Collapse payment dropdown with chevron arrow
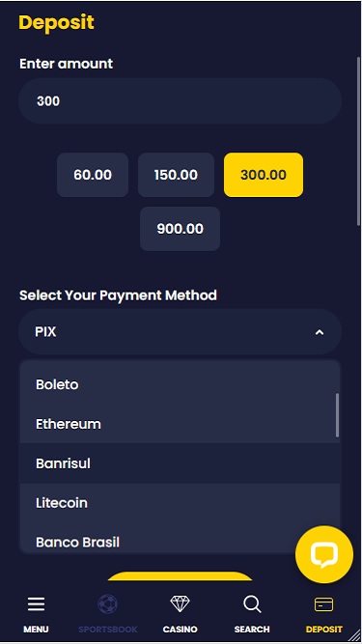The width and height of the screenshot is (362, 644). (320, 332)
